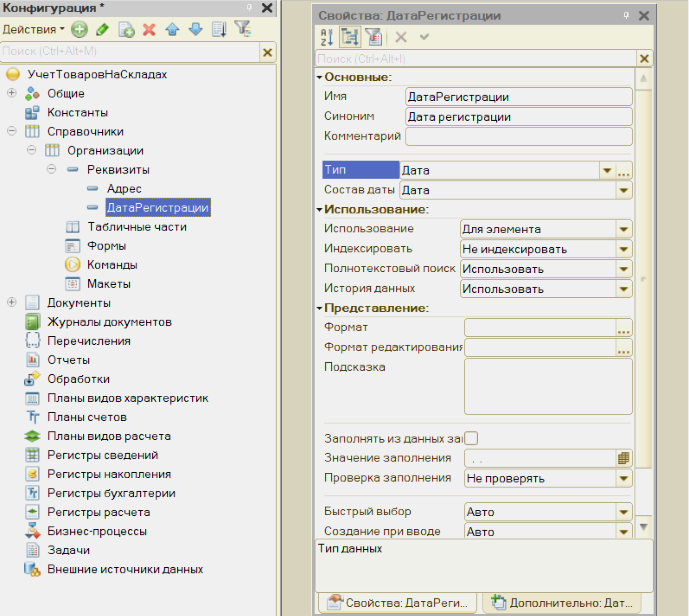This screenshot has height=616, width=689.
Task: Expand the 'Документы' tree node
Action: (x=12, y=303)
